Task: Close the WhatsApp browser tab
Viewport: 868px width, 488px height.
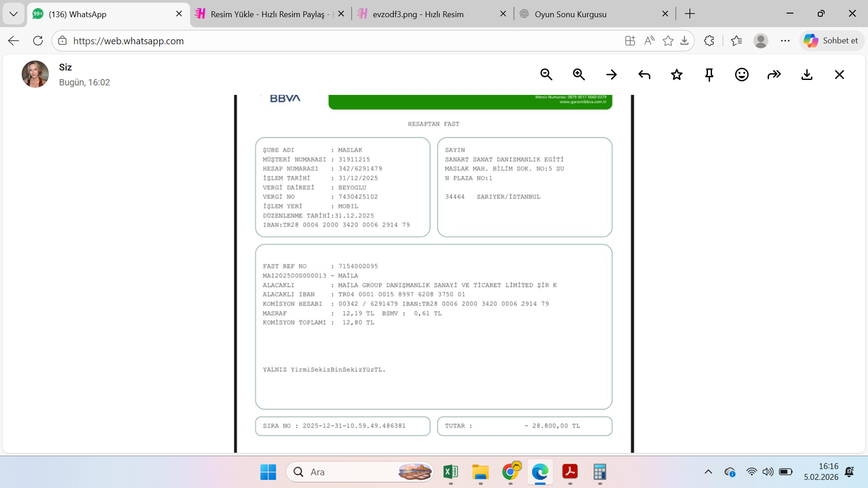Action: coord(179,14)
